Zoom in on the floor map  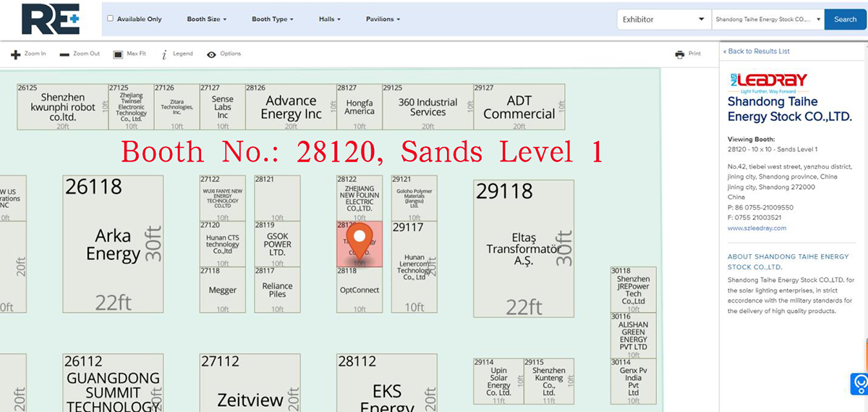click(x=28, y=54)
